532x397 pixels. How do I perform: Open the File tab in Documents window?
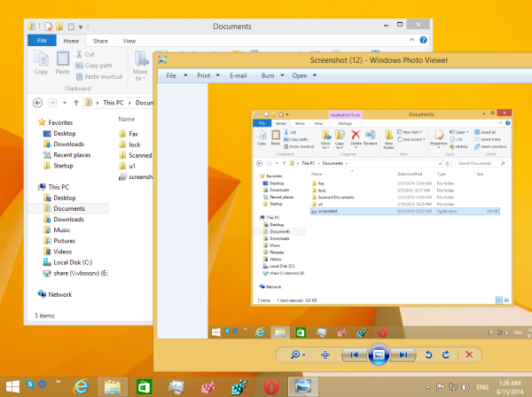[x=42, y=41]
